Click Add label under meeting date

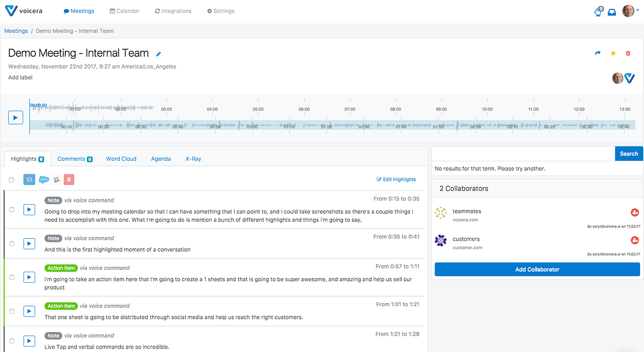click(20, 77)
